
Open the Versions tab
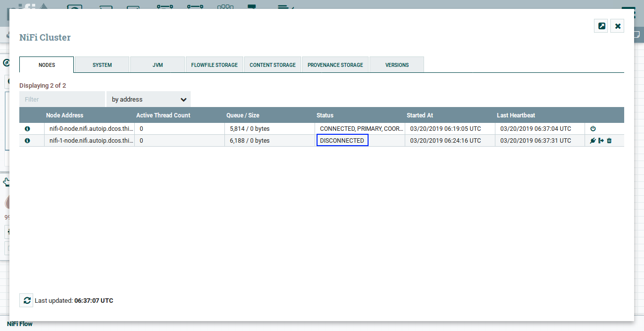pos(397,65)
